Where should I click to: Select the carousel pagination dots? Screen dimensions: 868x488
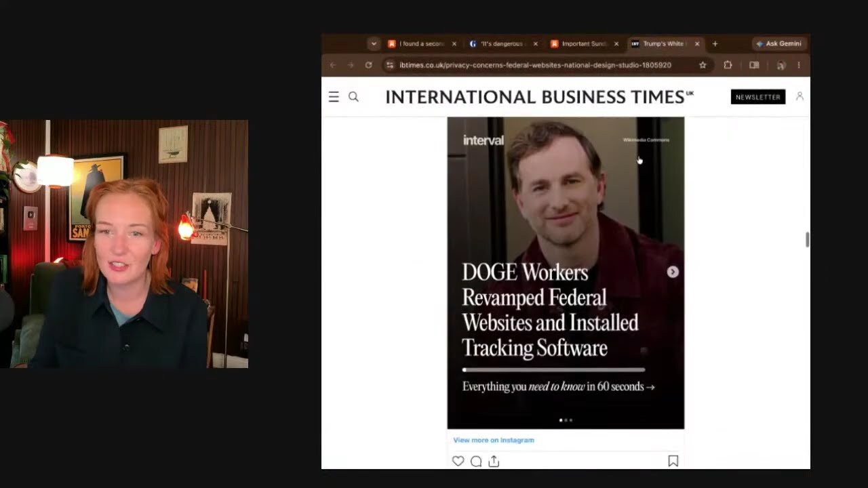[566, 420]
